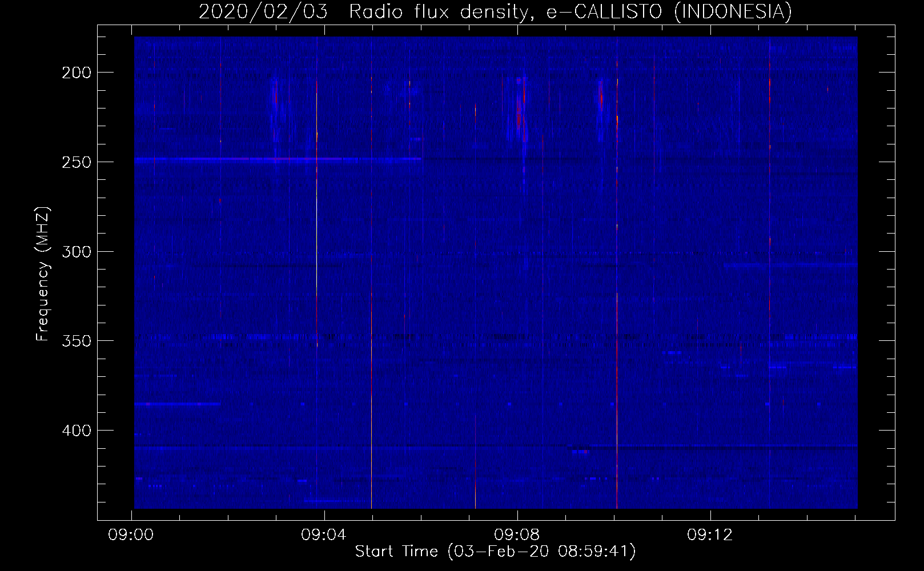The width and height of the screenshot is (924, 571).
Task: Click the 400 frequency tick label
Action: tap(77, 431)
